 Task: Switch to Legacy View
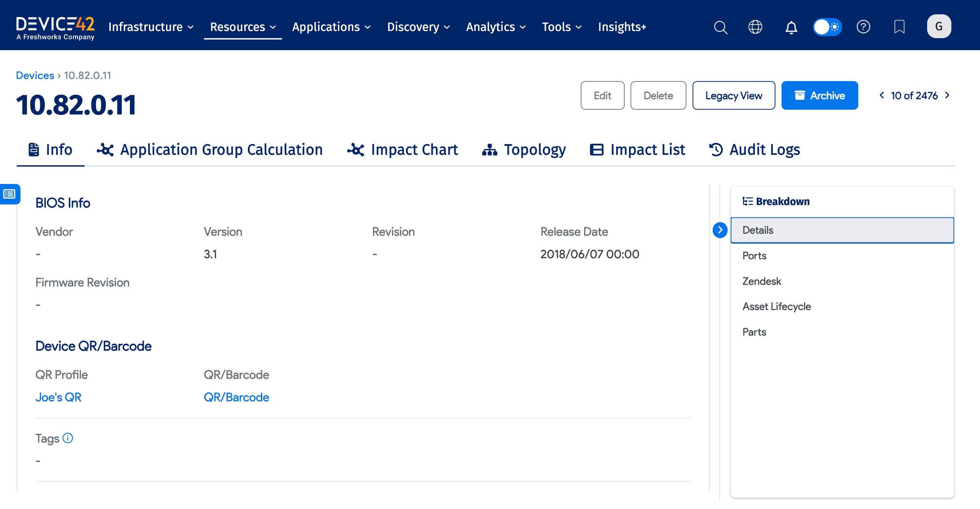coord(733,95)
